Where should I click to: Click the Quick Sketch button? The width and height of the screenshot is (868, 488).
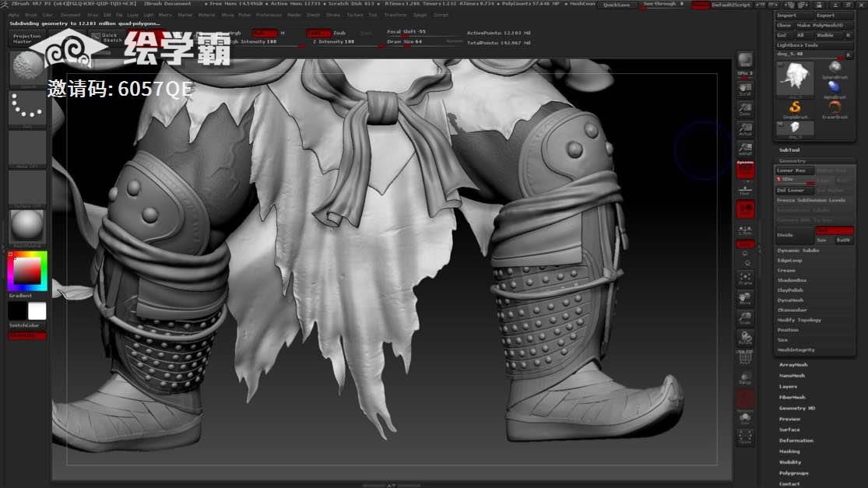click(x=107, y=37)
